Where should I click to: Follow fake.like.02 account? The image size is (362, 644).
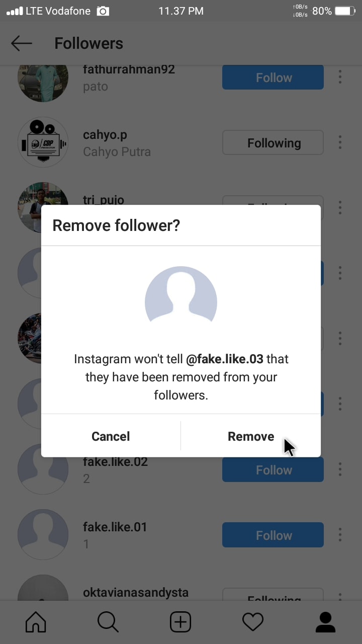point(273,470)
